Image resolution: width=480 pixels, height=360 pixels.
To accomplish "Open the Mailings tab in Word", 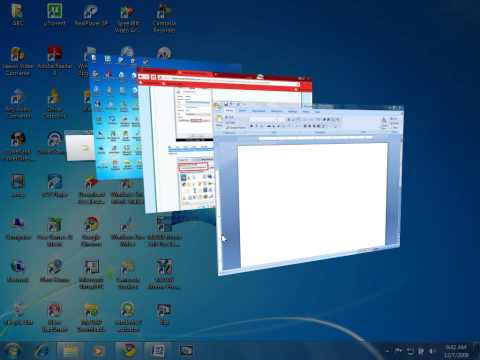I will coord(293,111).
